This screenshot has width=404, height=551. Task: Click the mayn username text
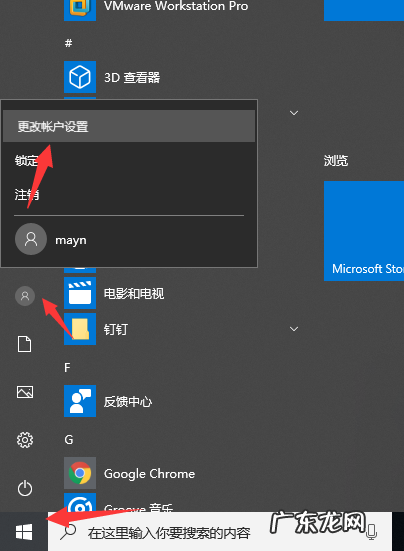click(71, 240)
